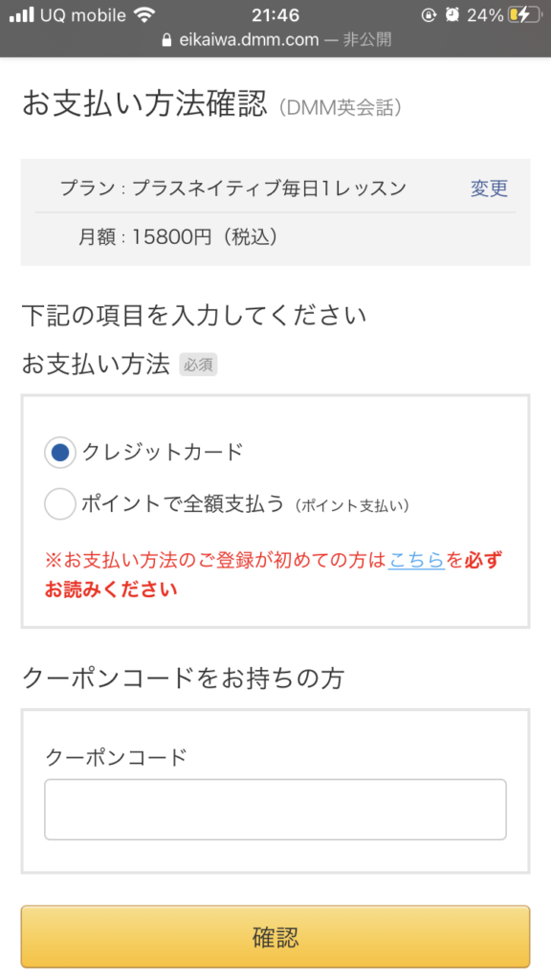Image resolution: width=551 pixels, height=980 pixels.
Task: Click the プラスネイティブ毎日1レッスン plan text
Action: point(270,189)
